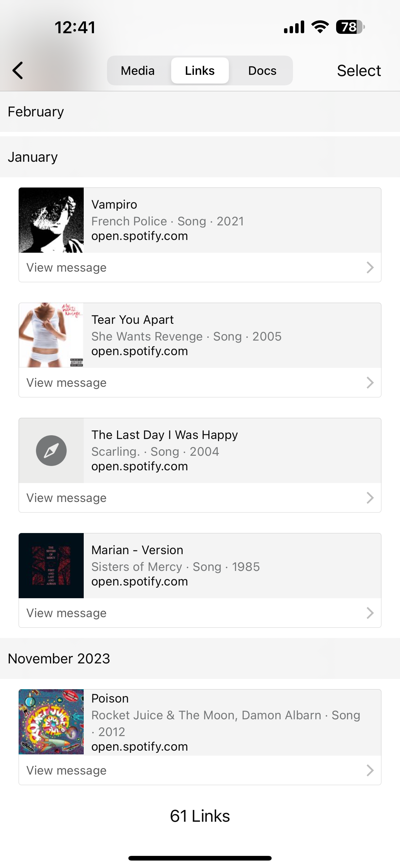Viewport: 400px width, 868px height.
Task: Open the Tear You Apart album artwork
Action: click(51, 335)
